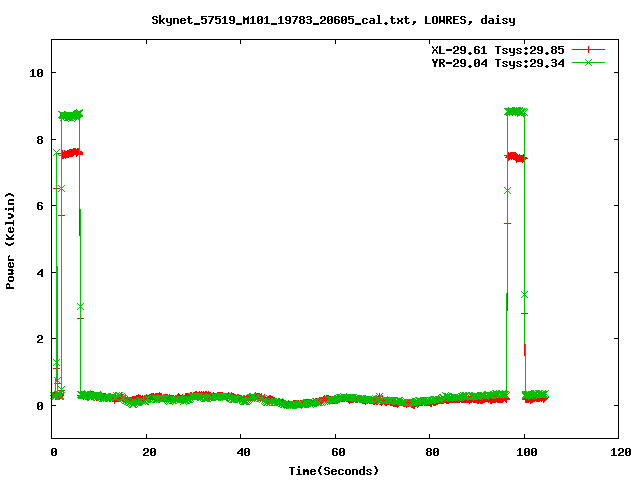Click x-axis tick label 80
Image resolution: width=640 pixels, height=480 pixels.
coord(433,452)
